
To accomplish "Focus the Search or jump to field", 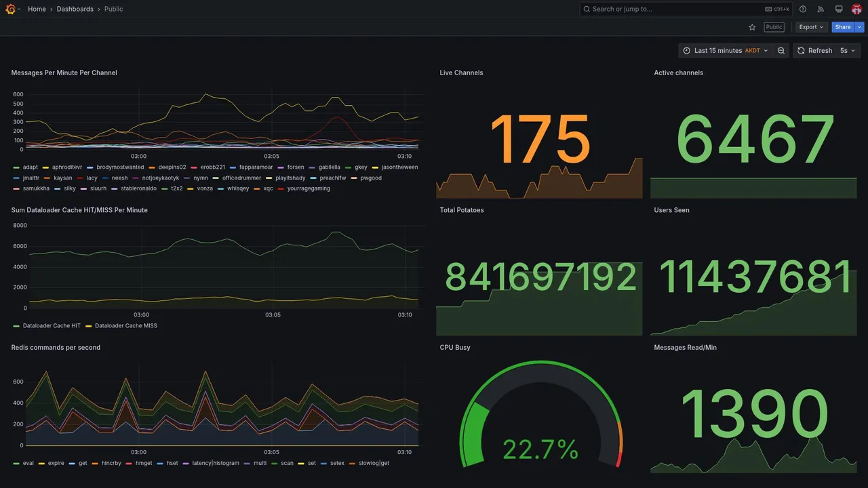I will pos(686,9).
